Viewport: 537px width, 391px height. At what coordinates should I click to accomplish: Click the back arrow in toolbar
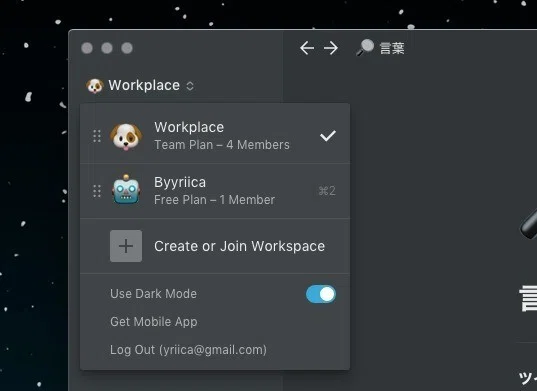(x=307, y=48)
